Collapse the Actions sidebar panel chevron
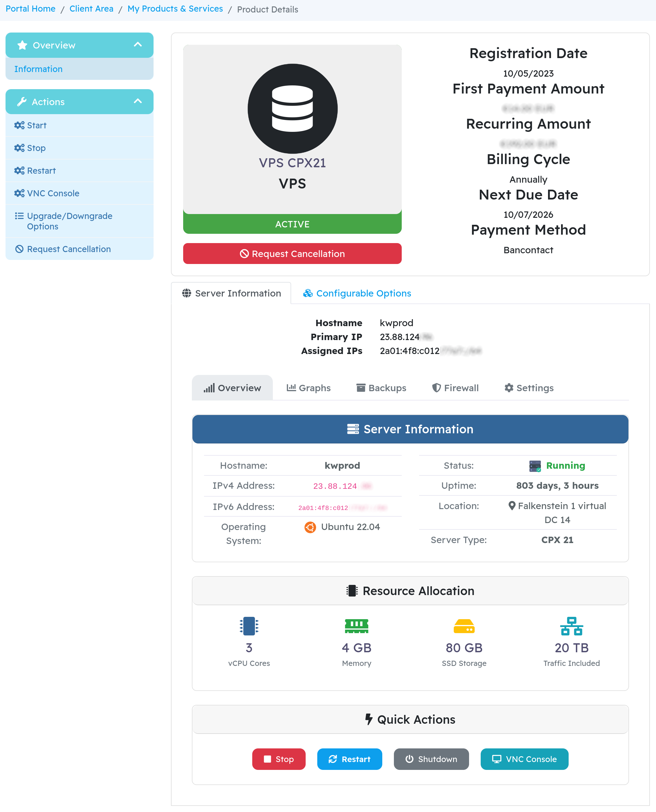Viewport: 656px width, 812px height. coord(138,101)
